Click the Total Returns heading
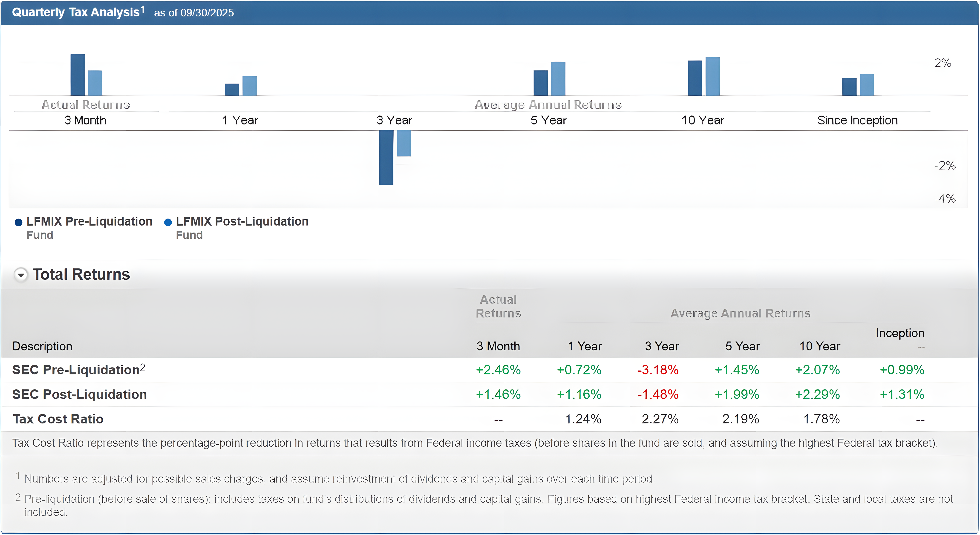Image resolution: width=980 pixels, height=535 pixels. 81,274
